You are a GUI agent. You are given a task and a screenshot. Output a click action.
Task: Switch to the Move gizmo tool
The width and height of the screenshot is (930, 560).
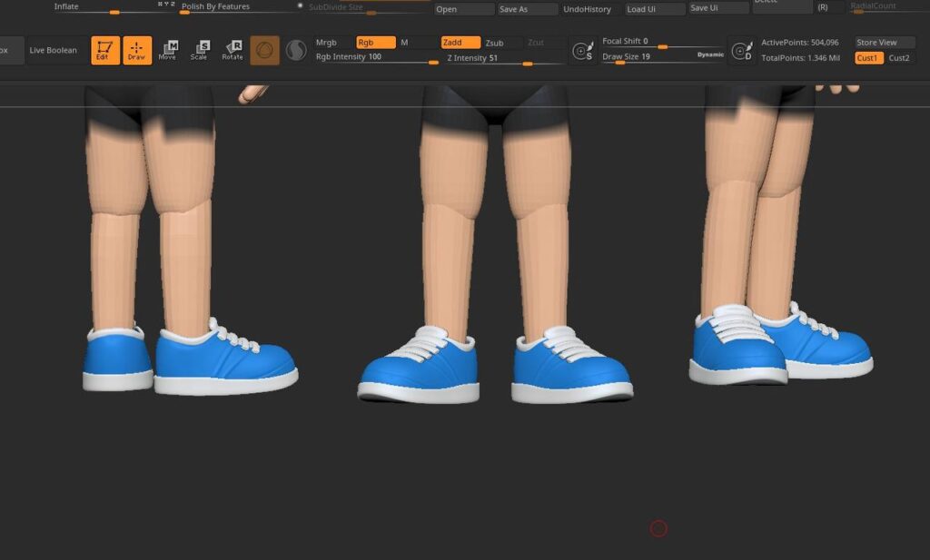coord(168,50)
